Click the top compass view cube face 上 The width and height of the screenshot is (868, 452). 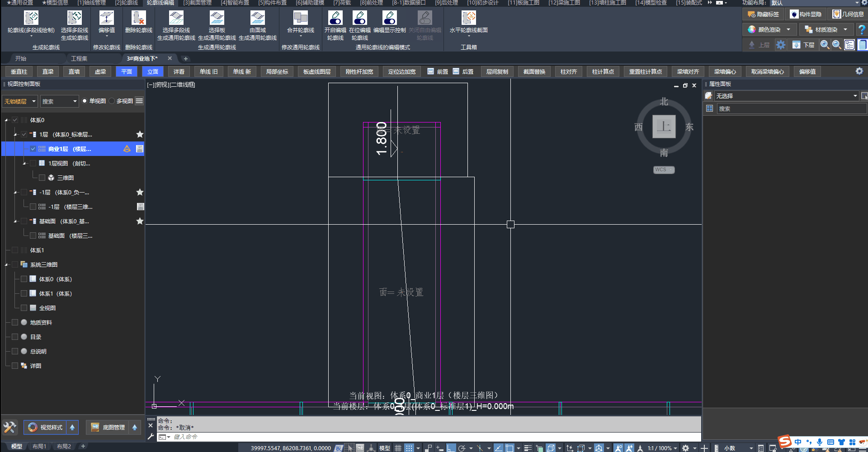coord(664,127)
